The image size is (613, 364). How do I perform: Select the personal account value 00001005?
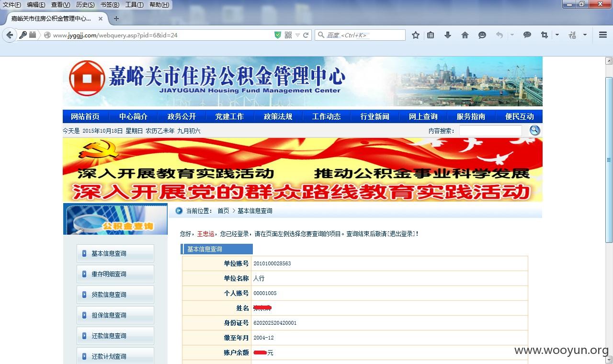pyautogui.click(x=265, y=293)
